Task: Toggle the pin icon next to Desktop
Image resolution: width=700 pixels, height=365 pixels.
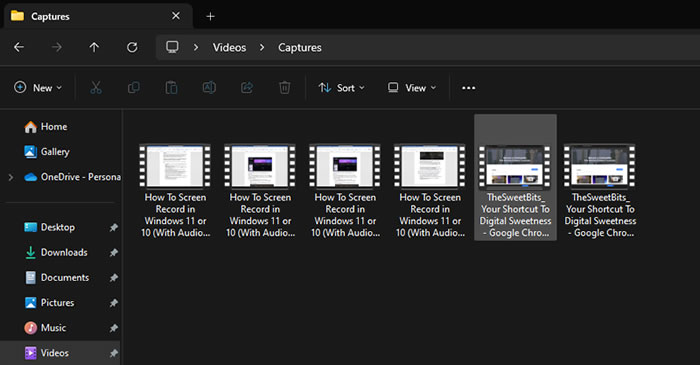Action: (x=114, y=228)
